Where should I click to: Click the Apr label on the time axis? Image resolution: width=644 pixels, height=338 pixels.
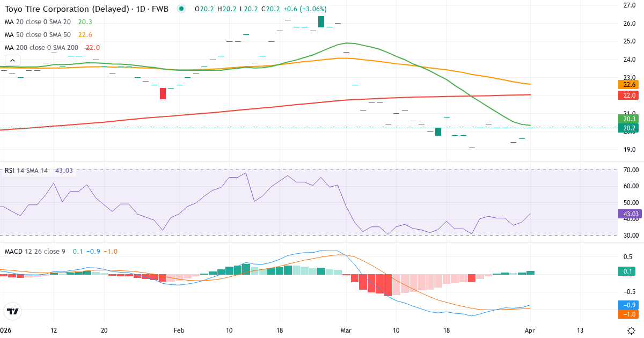[531, 331]
